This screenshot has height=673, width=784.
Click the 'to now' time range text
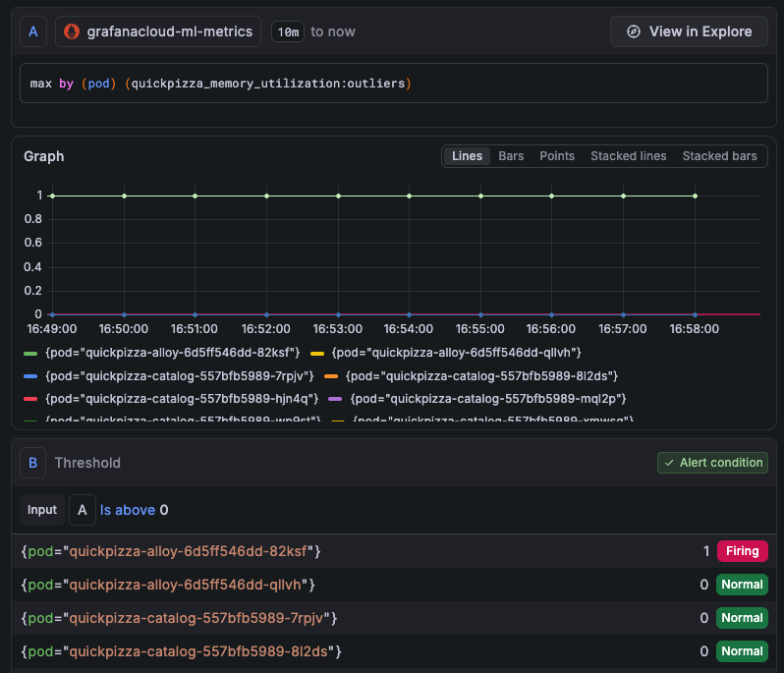[x=333, y=32]
